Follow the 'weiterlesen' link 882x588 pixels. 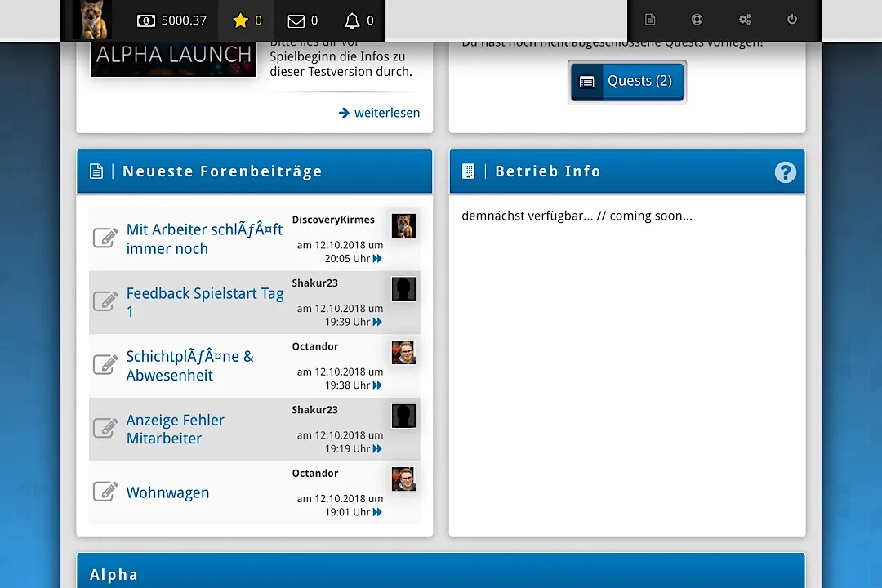(x=379, y=113)
